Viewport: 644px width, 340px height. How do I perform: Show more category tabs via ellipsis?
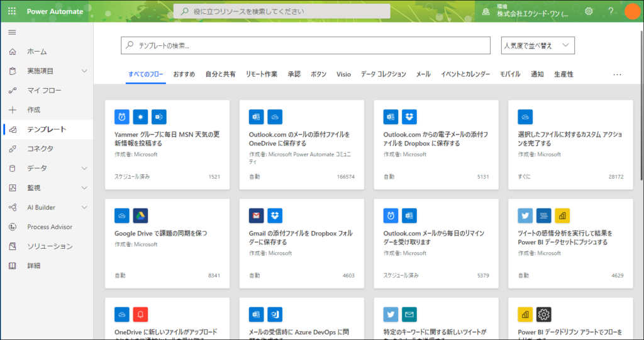pos(617,74)
